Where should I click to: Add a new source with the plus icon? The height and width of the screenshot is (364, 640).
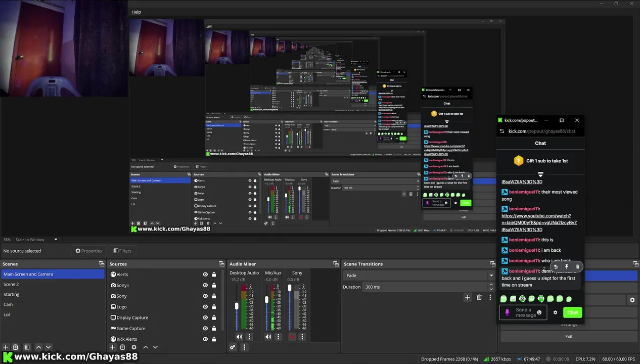(x=113, y=347)
